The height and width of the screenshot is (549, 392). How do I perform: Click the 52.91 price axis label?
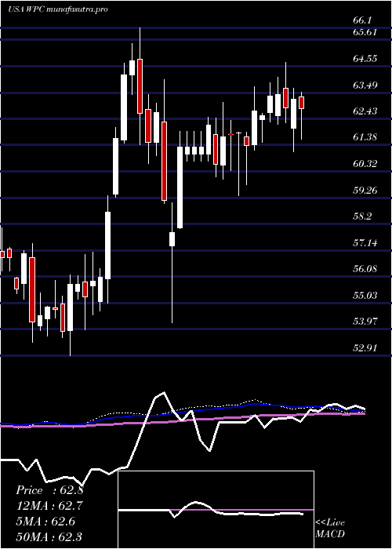[365, 348]
